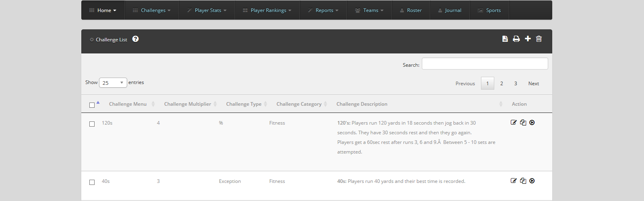
Task: Click the export document icon
Action: point(505,39)
